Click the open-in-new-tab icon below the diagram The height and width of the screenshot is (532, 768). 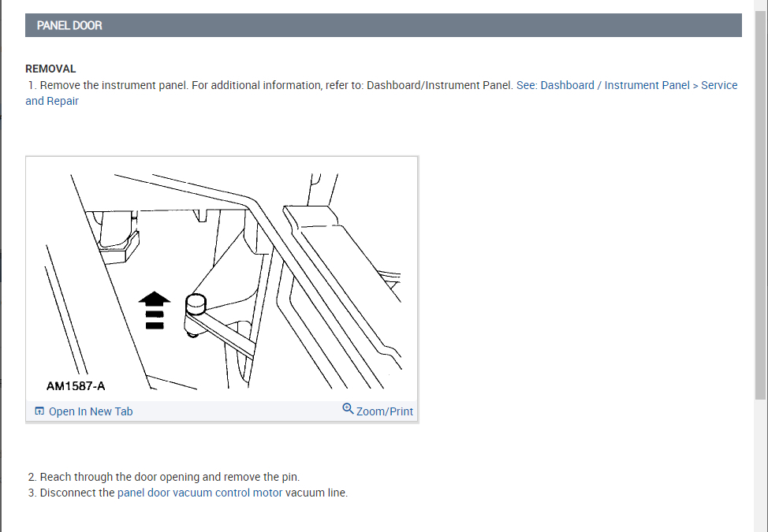point(39,411)
